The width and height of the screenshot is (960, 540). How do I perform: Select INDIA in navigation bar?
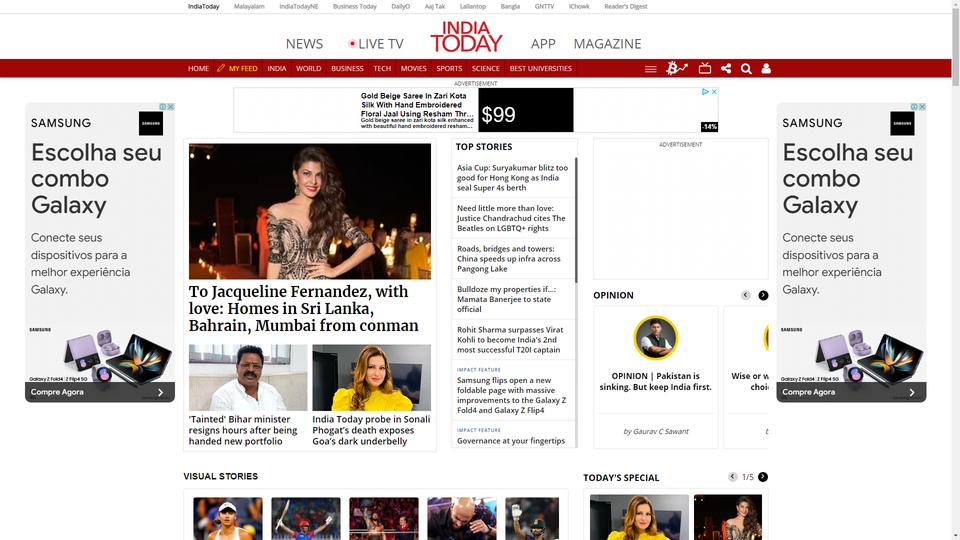click(277, 69)
